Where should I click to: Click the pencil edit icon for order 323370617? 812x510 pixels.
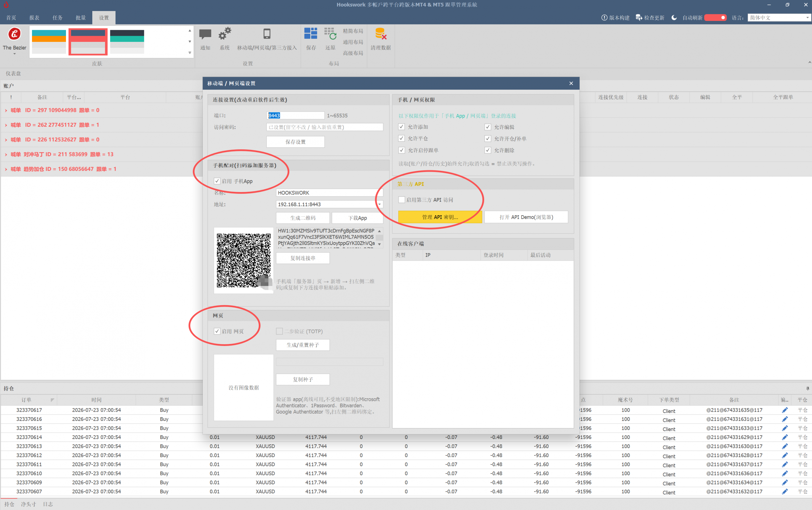[x=785, y=410]
